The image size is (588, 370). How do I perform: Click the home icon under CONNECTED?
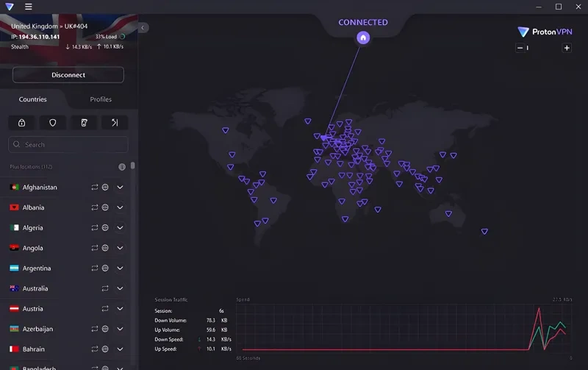point(363,38)
